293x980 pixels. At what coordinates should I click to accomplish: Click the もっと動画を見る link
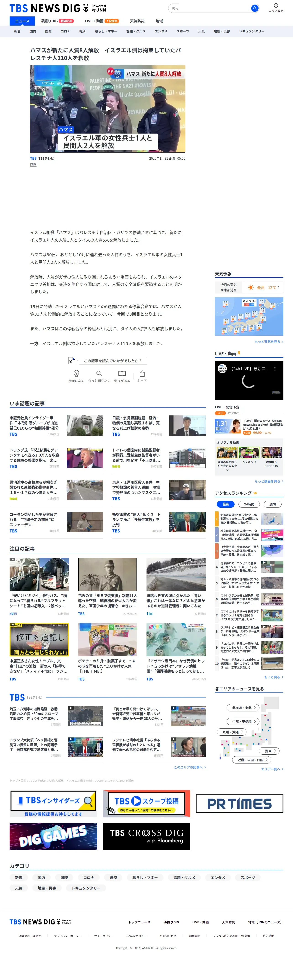pyautogui.click(x=269, y=482)
